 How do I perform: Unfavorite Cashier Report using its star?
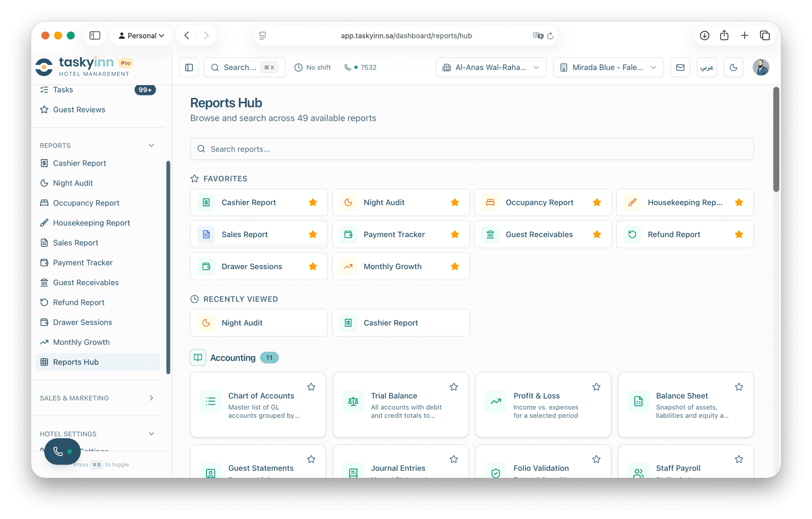point(313,202)
